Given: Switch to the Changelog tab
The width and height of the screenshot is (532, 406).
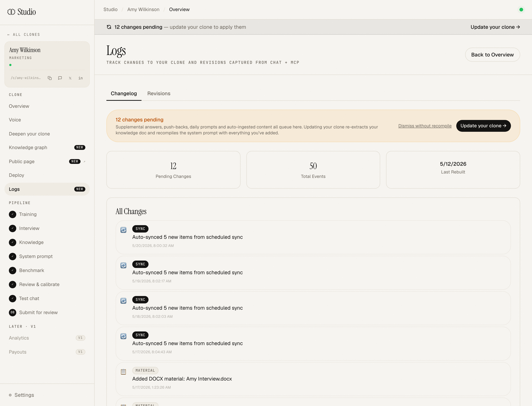Looking at the screenshot, I should coord(124,94).
